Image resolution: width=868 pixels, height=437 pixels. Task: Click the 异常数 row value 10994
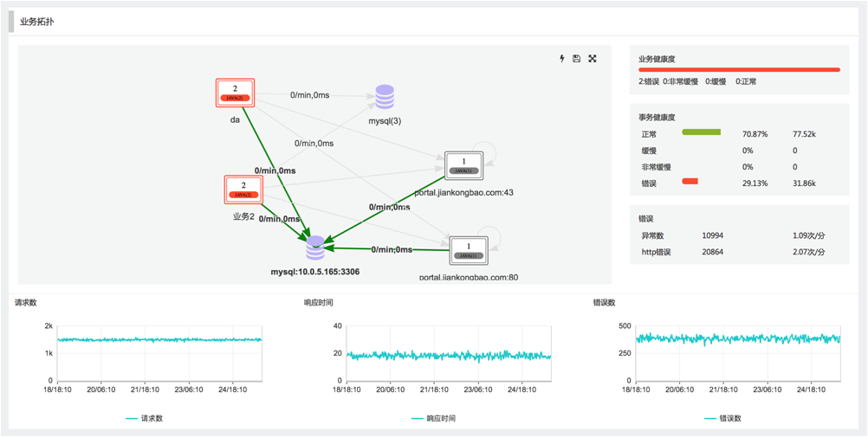(714, 235)
